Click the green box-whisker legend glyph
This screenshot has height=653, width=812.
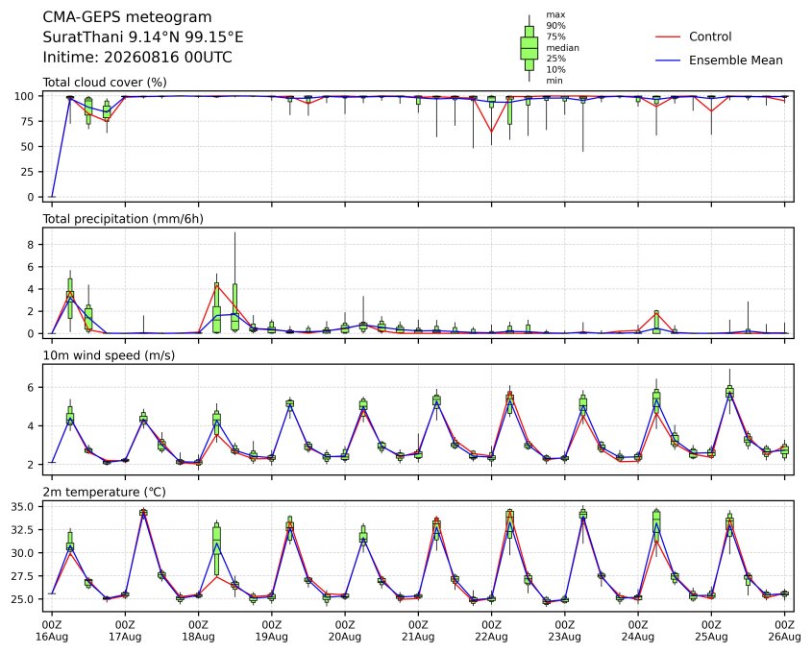pos(529,48)
